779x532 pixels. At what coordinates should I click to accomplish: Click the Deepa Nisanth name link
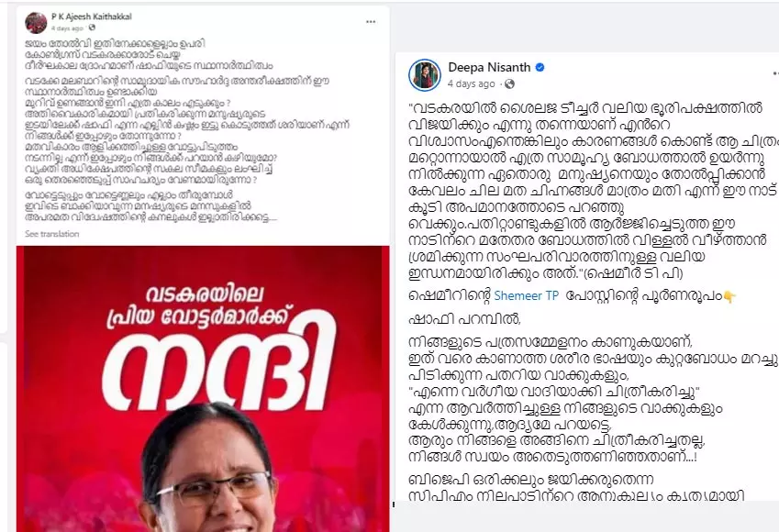[x=489, y=67]
